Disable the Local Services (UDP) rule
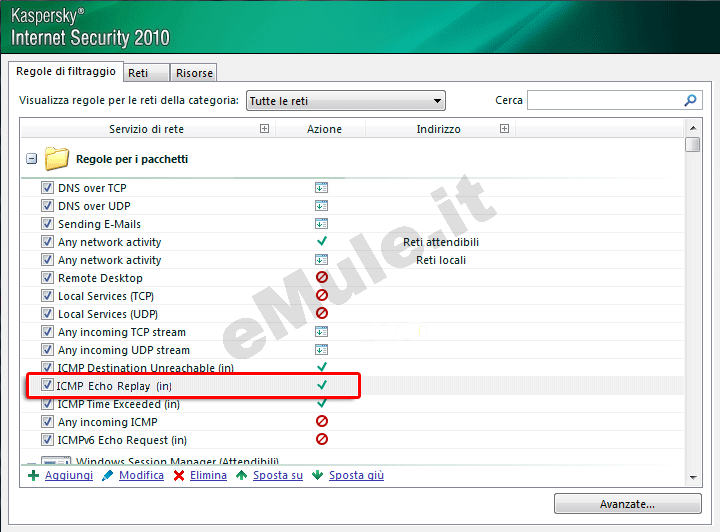 (x=47, y=313)
